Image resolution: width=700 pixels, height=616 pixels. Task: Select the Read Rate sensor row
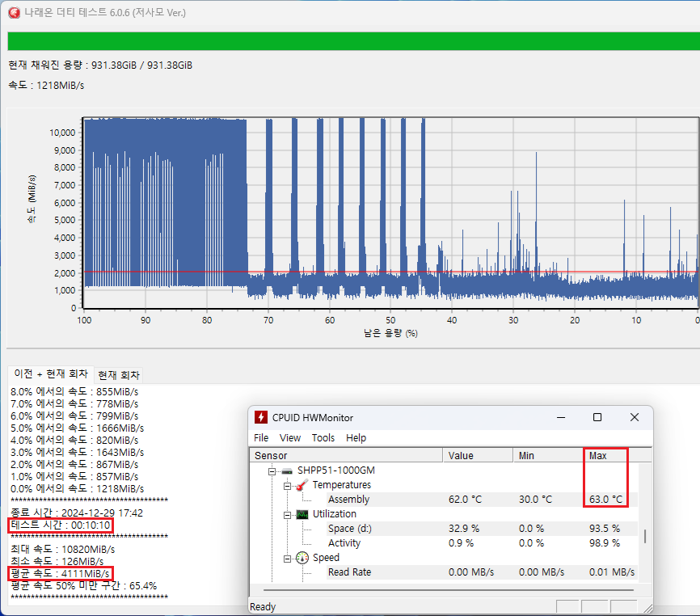point(482,572)
